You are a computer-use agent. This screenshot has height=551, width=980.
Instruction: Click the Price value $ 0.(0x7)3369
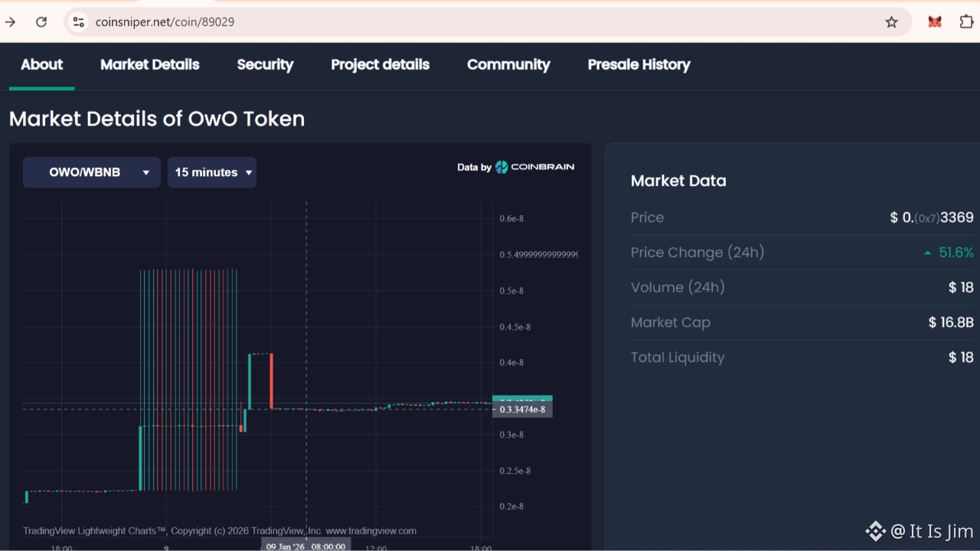[x=932, y=218]
